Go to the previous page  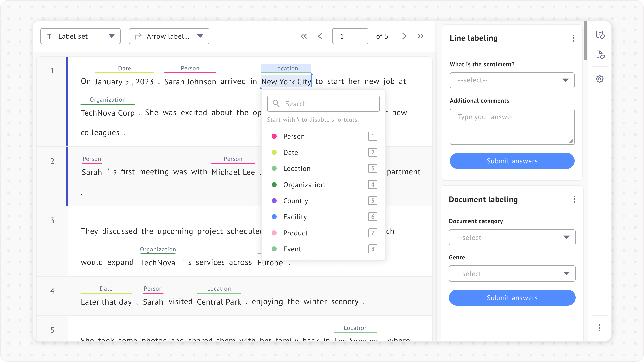click(320, 36)
